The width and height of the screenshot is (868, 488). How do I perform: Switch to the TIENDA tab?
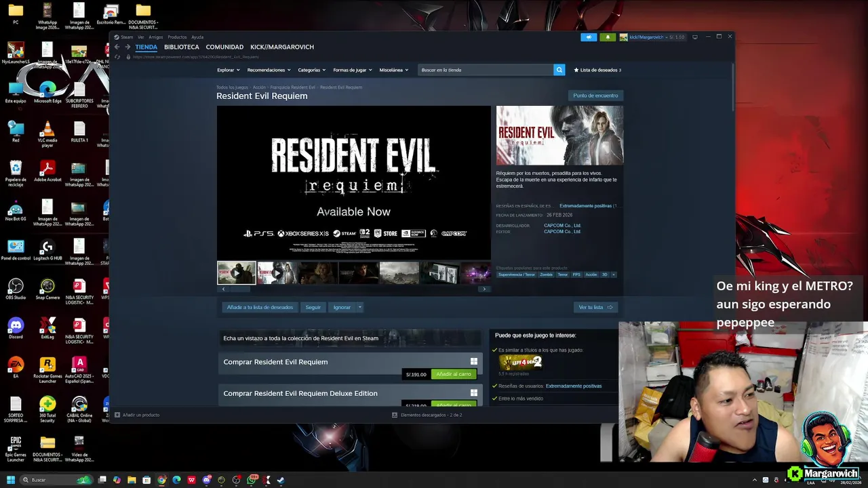(x=146, y=47)
